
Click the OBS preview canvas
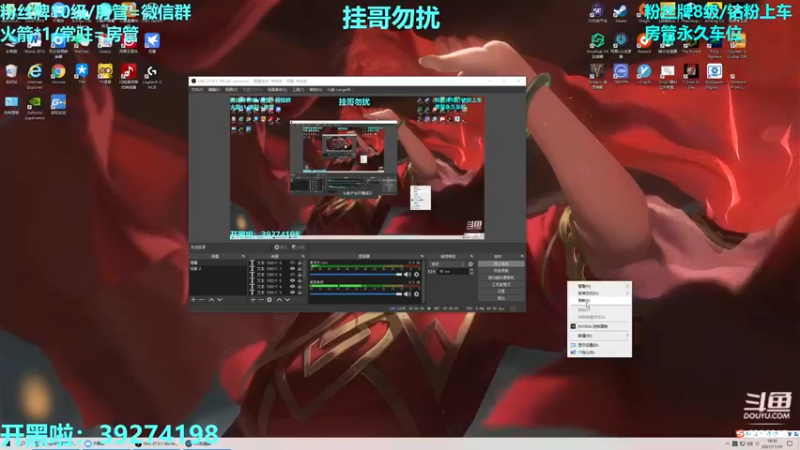357,167
